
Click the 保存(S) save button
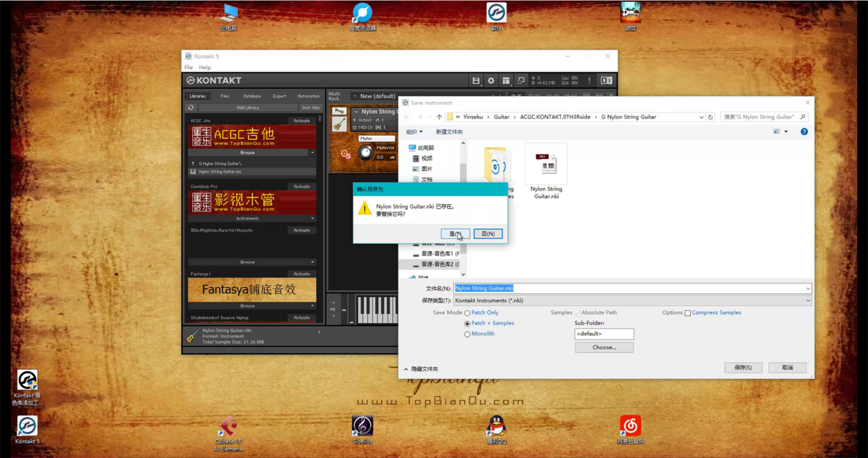coord(743,368)
